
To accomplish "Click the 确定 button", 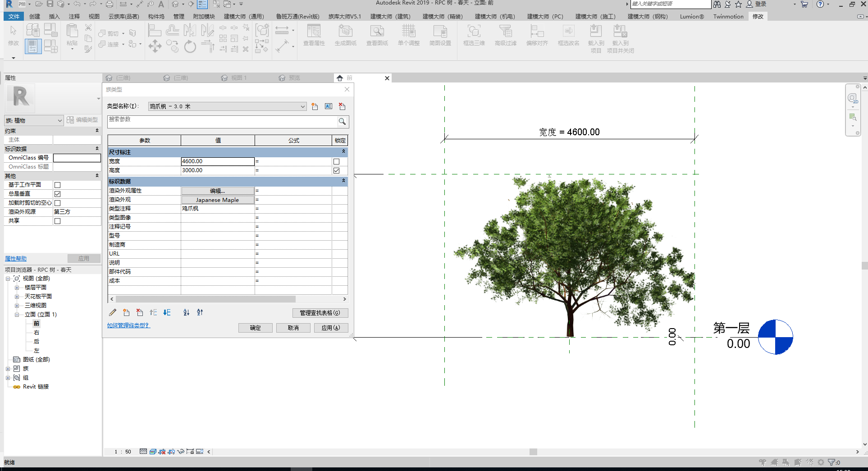I will (x=255, y=328).
